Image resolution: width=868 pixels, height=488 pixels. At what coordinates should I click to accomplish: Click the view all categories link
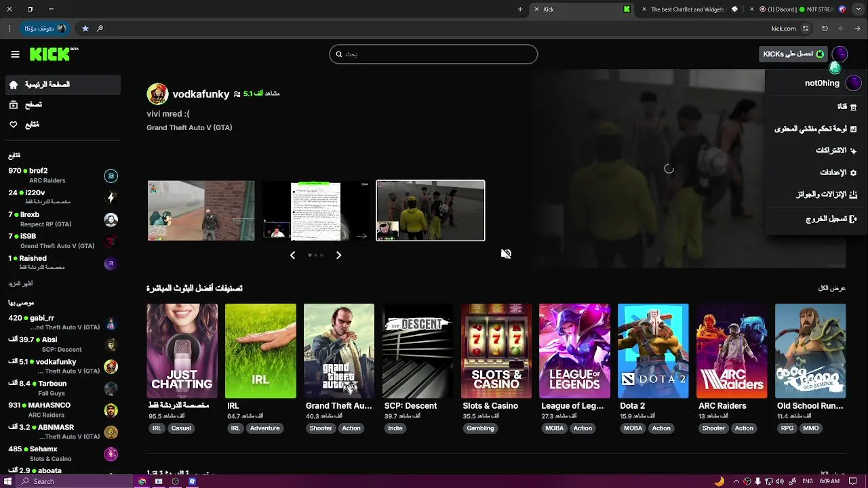[x=832, y=288]
